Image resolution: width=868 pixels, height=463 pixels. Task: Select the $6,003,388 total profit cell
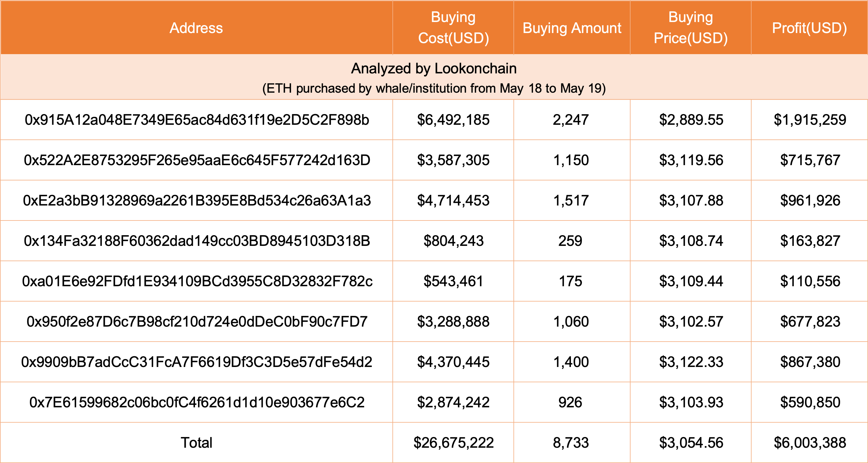point(810,443)
